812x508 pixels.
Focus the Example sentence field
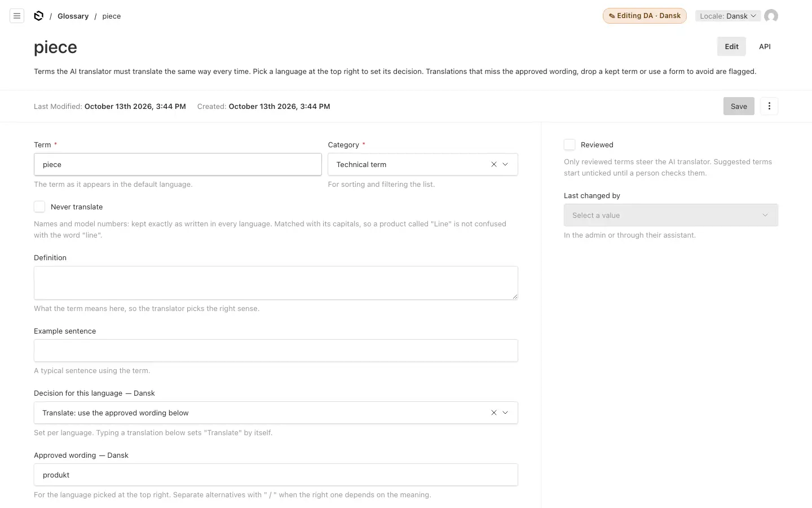276,351
